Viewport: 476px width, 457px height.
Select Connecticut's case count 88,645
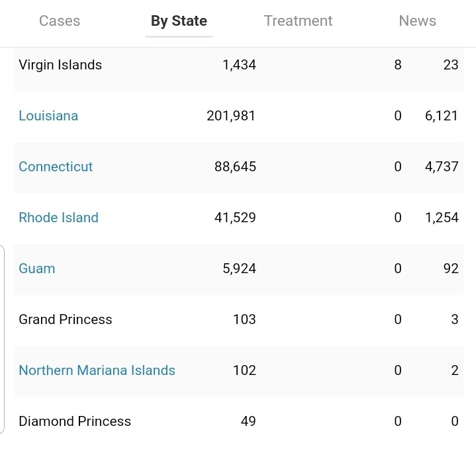click(x=235, y=167)
